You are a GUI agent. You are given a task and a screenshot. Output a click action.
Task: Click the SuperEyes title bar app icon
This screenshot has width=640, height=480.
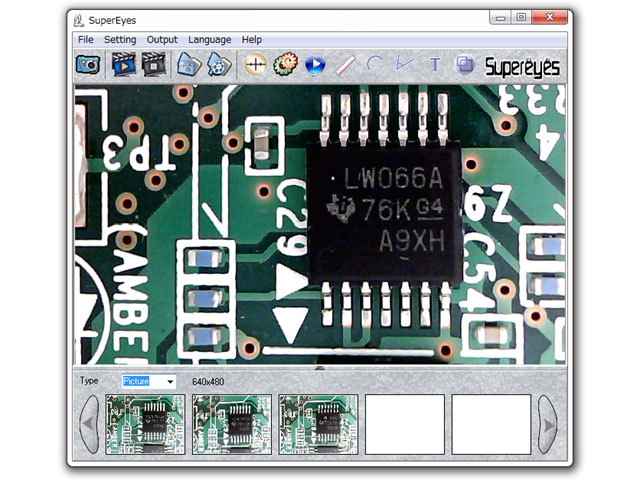(x=79, y=20)
